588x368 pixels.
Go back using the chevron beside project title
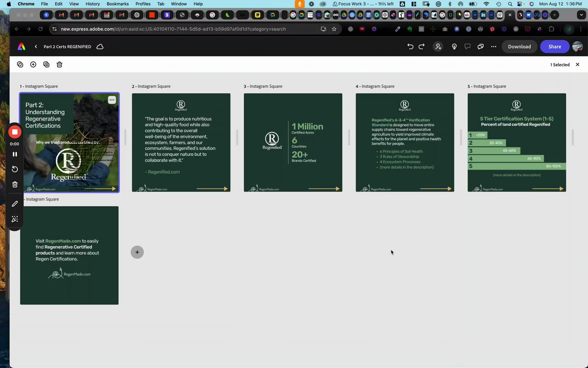click(x=36, y=46)
